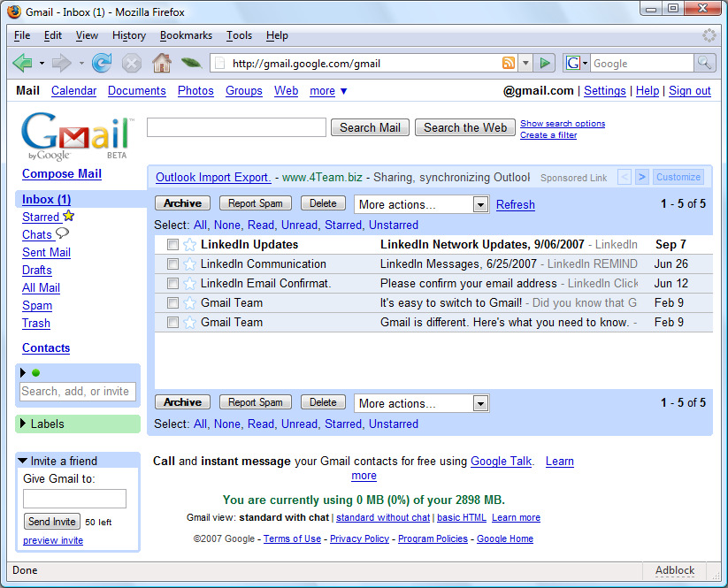Open the bottom More actions dropdown

pyautogui.click(x=421, y=404)
